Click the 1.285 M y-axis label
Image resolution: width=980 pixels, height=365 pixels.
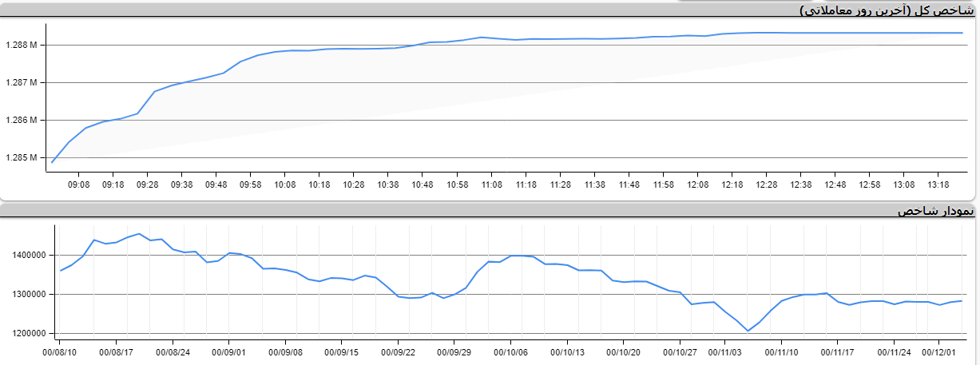[22, 157]
